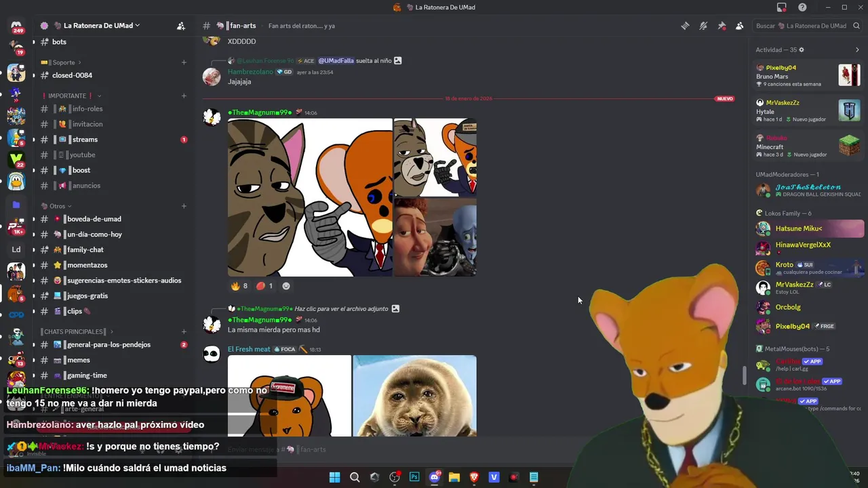Open general-para-los-pendejos channel
This screenshot has width=868, height=488.
(114, 344)
